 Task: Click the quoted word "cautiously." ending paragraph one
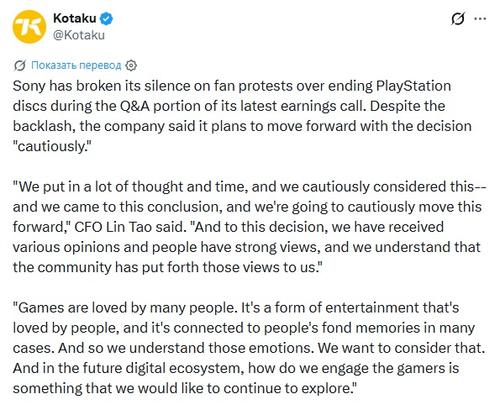(x=52, y=146)
